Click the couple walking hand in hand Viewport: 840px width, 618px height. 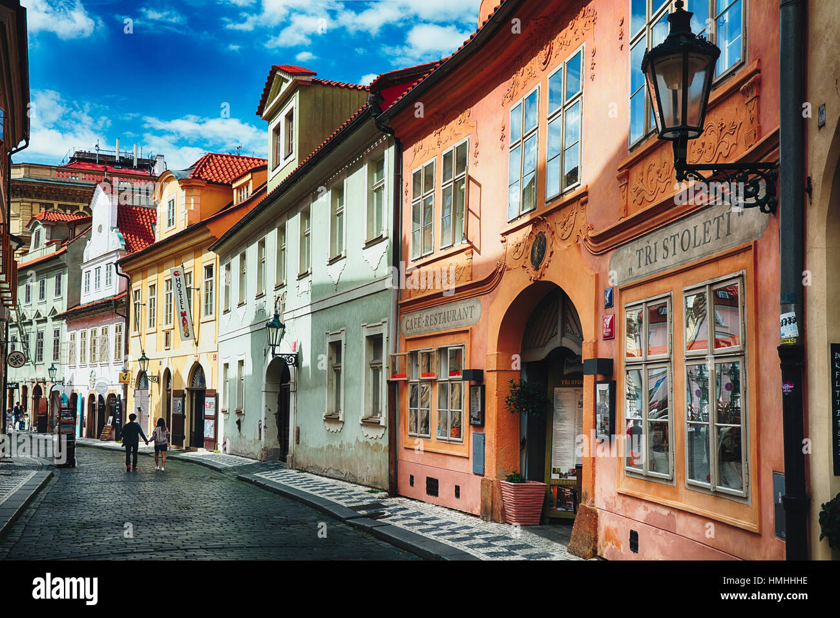(145, 442)
